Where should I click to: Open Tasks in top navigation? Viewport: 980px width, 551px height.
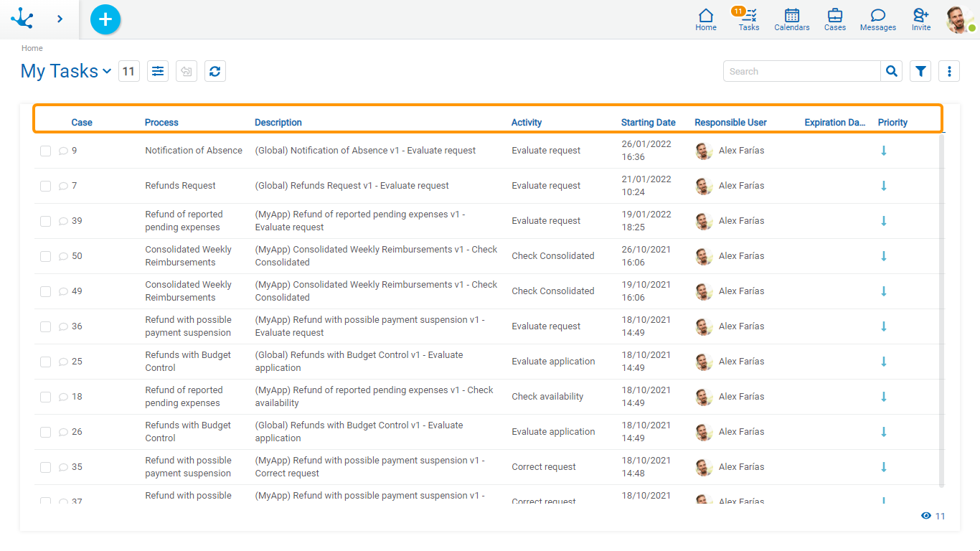[749, 19]
